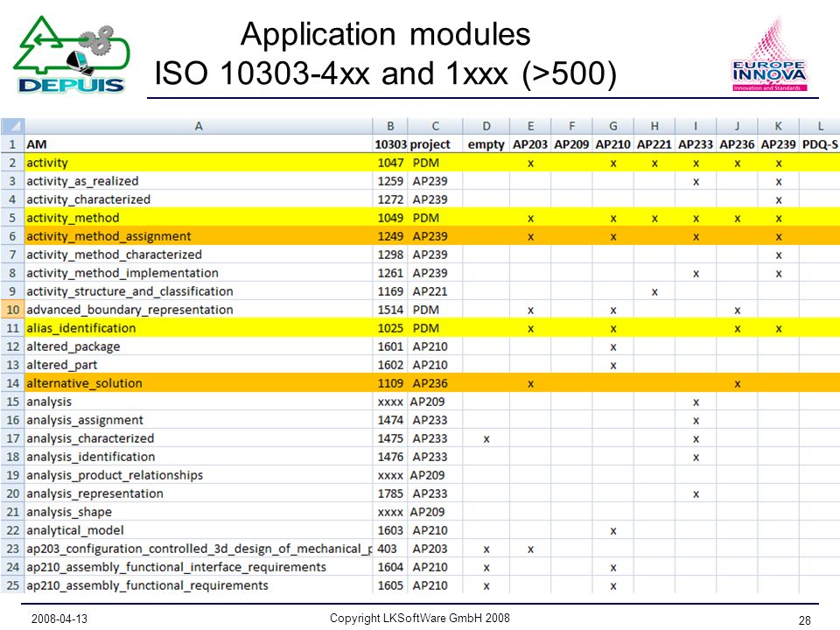Click the 'analytical_model' cell
The image size is (840, 630).
(199, 530)
